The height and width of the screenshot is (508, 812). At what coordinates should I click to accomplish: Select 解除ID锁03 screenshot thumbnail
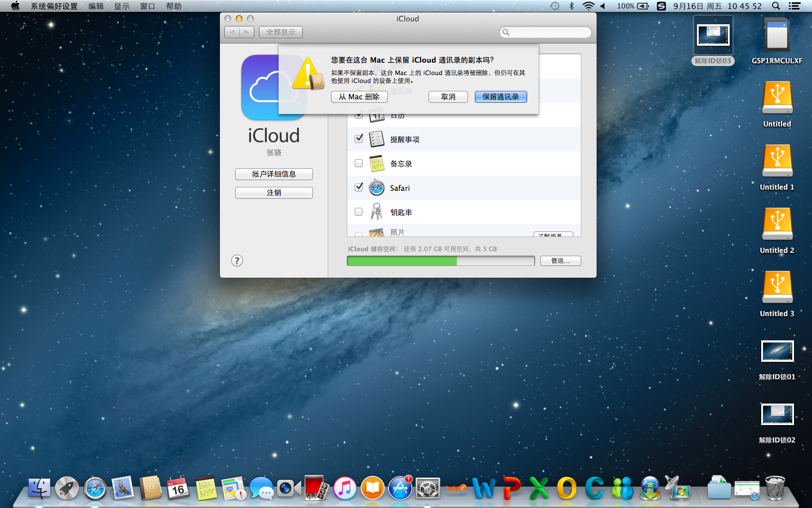pos(713,35)
